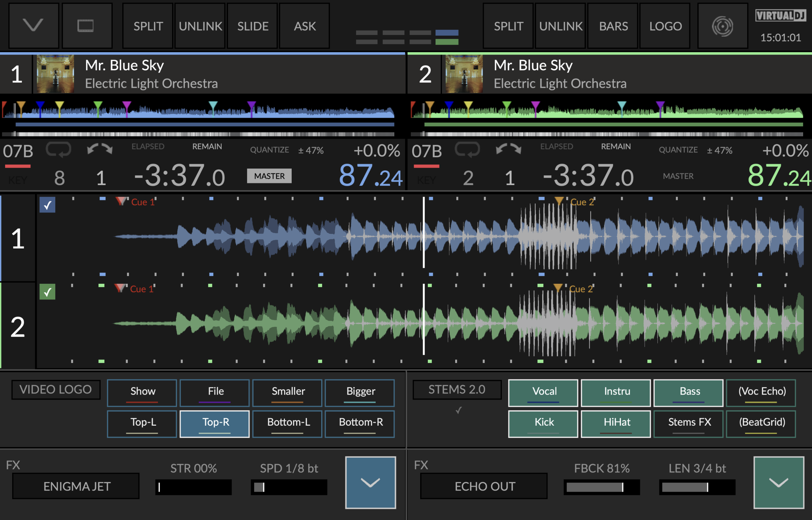The height and width of the screenshot is (520, 812).
Task: Click the redo arrow on deck 2
Action: [516, 149]
